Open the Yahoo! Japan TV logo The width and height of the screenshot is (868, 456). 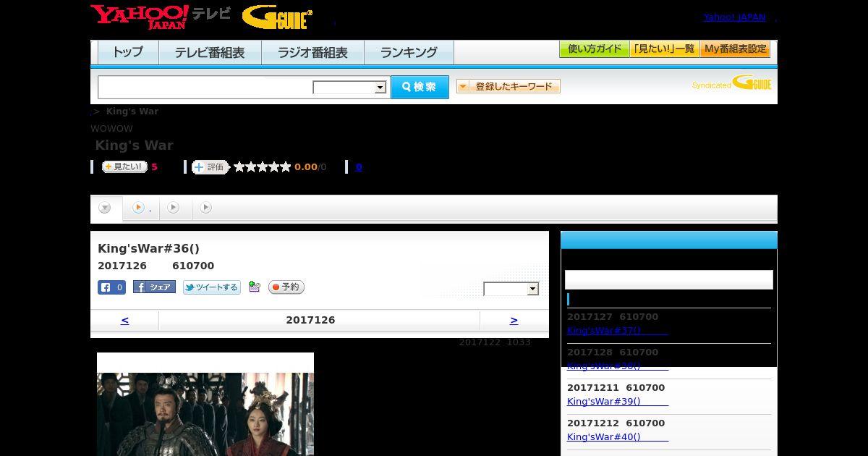[161, 17]
